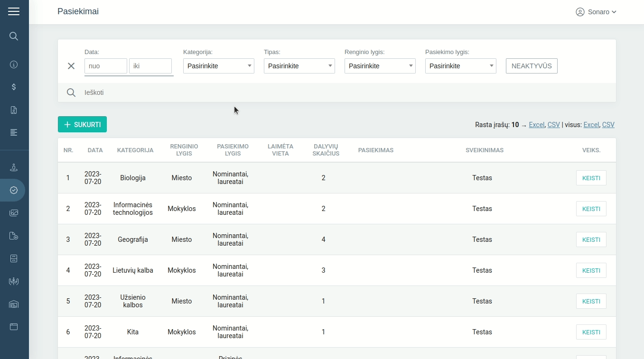Viewport: 644px width, 359px height.
Task: Click the checkmark circle sidebar icon
Action: coord(14,190)
